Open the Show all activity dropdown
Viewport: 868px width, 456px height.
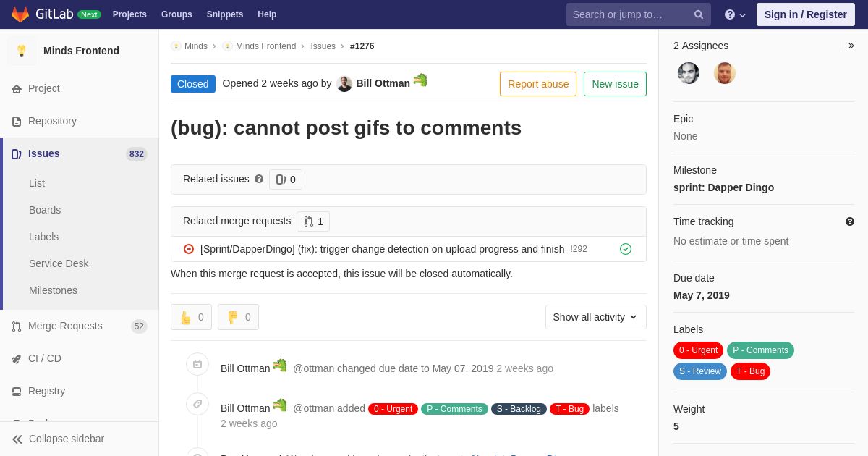point(596,317)
